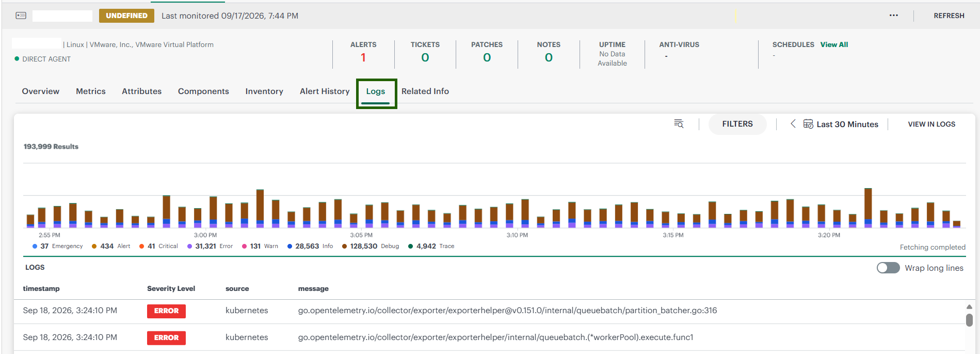Click the View All schedules link

(834, 44)
